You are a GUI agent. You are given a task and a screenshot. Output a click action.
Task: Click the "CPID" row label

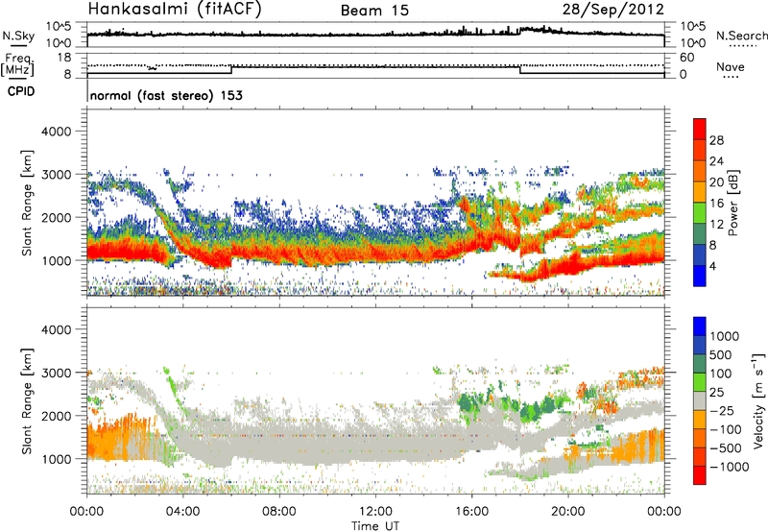[21, 91]
